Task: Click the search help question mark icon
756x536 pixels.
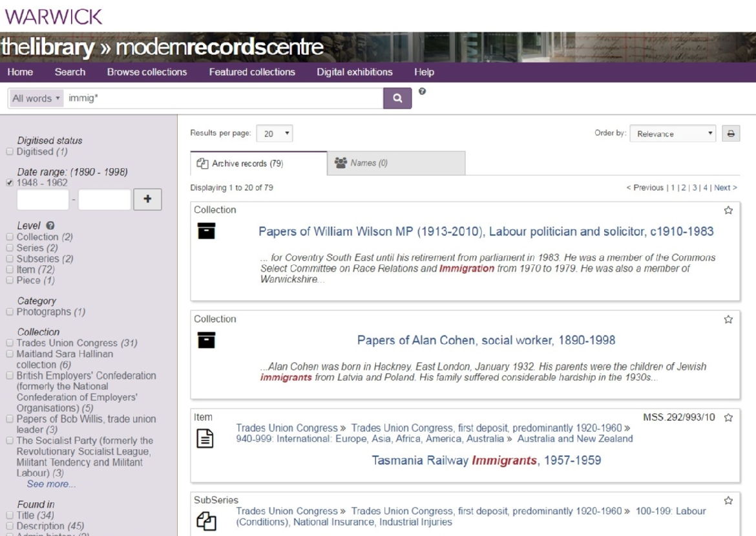Action: (422, 92)
